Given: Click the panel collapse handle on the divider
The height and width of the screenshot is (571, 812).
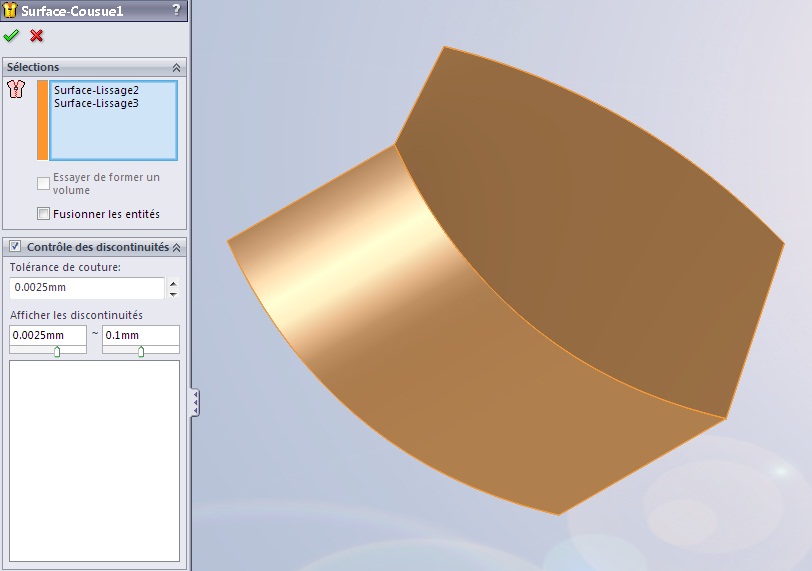Looking at the screenshot, I should point(195,403).
